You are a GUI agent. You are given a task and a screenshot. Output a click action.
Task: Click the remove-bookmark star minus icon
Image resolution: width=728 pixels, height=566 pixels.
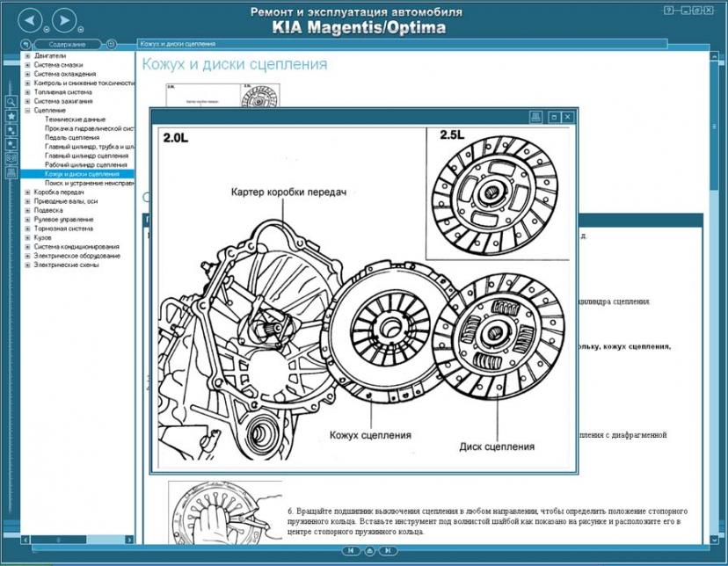pyautogui.click(x=11, y=144)
